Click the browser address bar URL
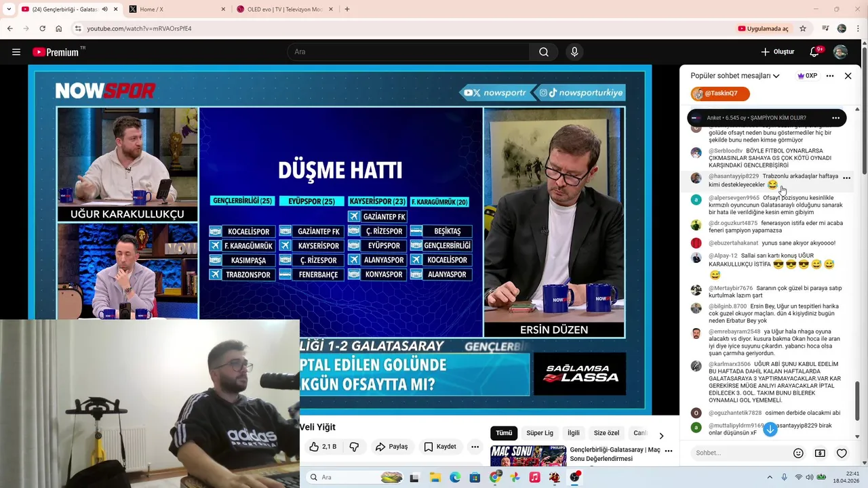868x488 pixels. pos(139,28)
